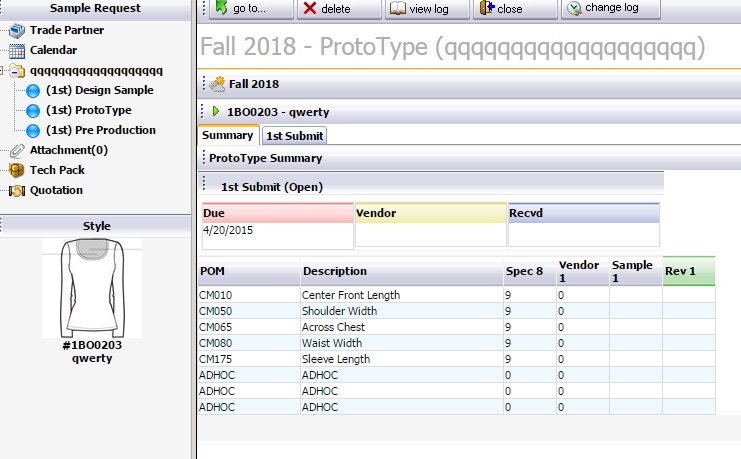
Task: Select (1st) Pre Production tree item
Action: click(101, 130)
